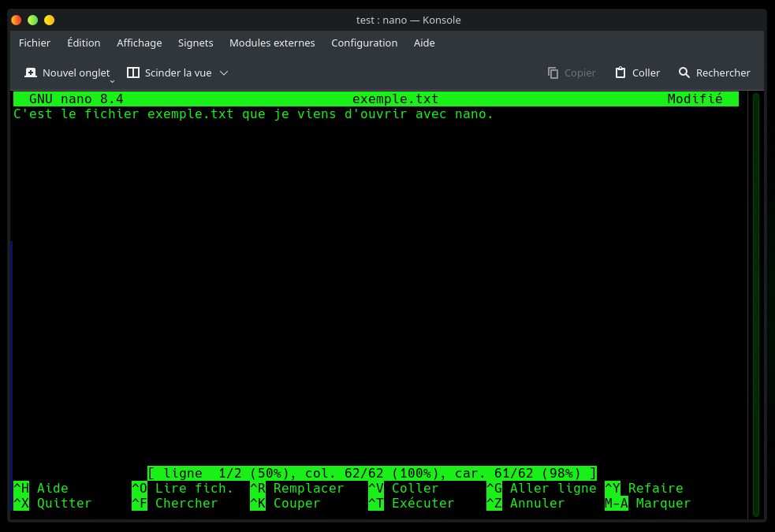Open the Signets menu
Screen dimensions: 775x532
196,43
